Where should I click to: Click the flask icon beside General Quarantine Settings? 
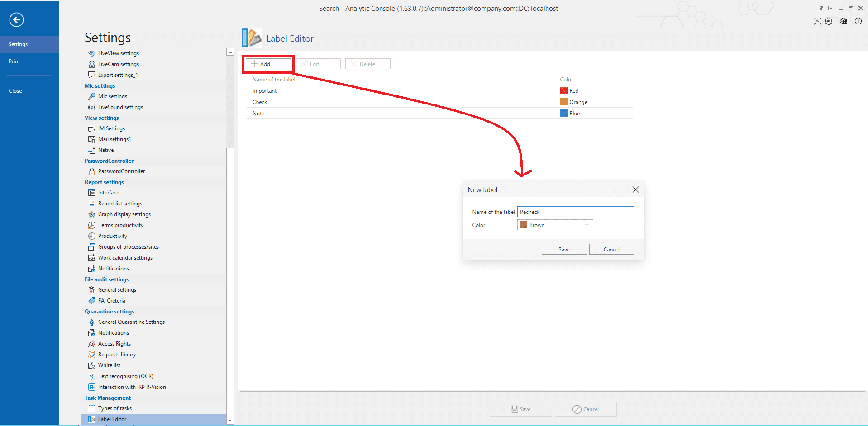pyautogui.click(x=92, y=322)
